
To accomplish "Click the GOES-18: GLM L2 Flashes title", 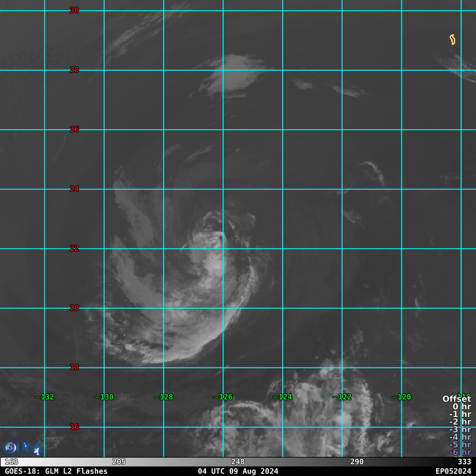I will point(57,471).
